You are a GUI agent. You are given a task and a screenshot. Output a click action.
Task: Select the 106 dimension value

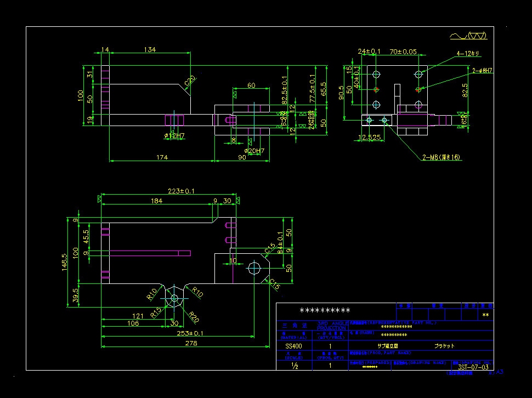(x=133, y=323)
